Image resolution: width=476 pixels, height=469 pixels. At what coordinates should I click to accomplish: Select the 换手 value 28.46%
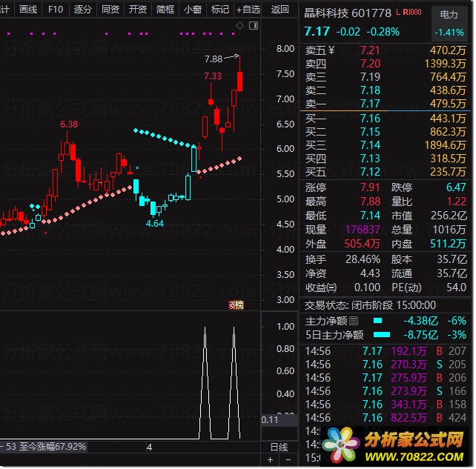[x=363, y=259]
